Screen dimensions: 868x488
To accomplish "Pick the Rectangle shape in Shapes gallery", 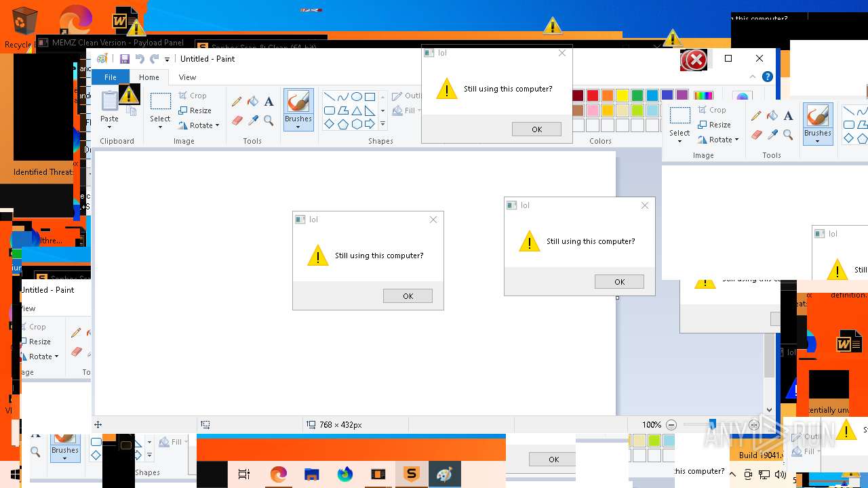I will pos(370,97).
